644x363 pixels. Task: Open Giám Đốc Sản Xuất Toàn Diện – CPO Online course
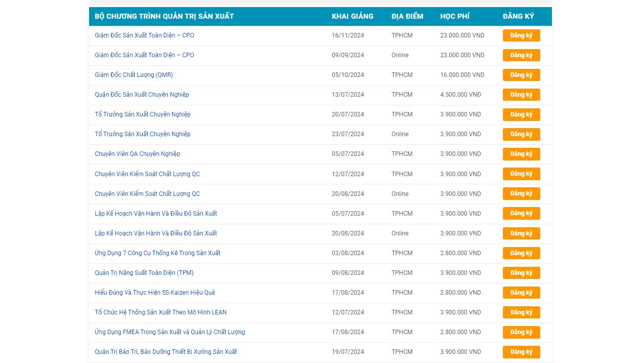click(144, 55)
